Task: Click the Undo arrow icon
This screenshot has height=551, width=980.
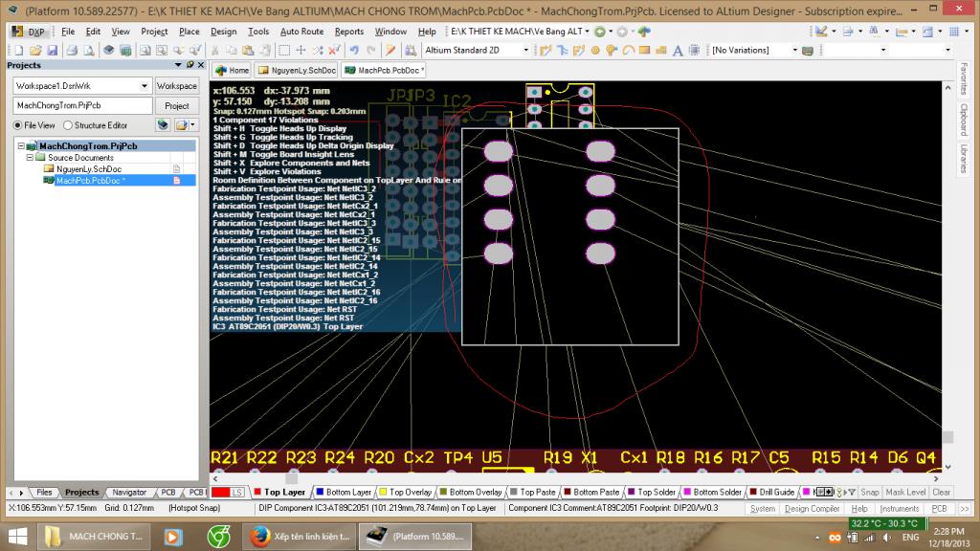Action: coord(354,50)
